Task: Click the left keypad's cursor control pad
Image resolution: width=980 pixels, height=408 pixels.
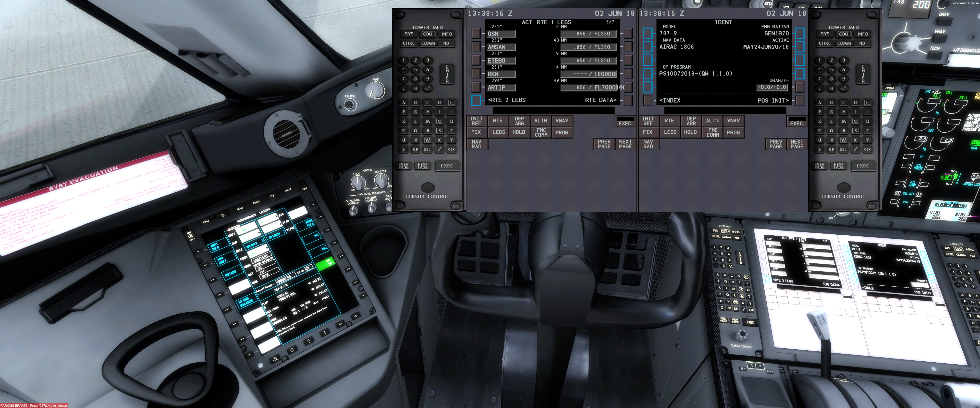Action: (428, 187)
